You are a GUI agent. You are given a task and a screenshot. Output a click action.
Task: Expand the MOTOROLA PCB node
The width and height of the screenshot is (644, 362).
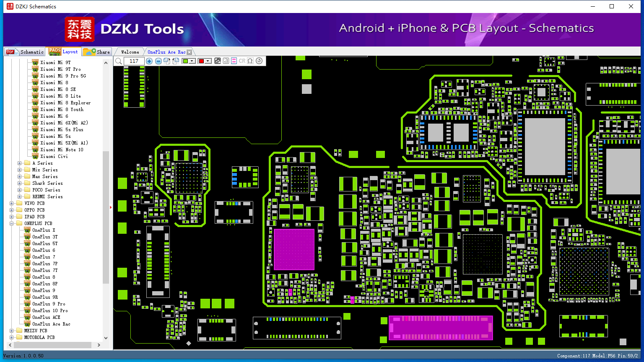pyautogui.click(x=11, y=337)
